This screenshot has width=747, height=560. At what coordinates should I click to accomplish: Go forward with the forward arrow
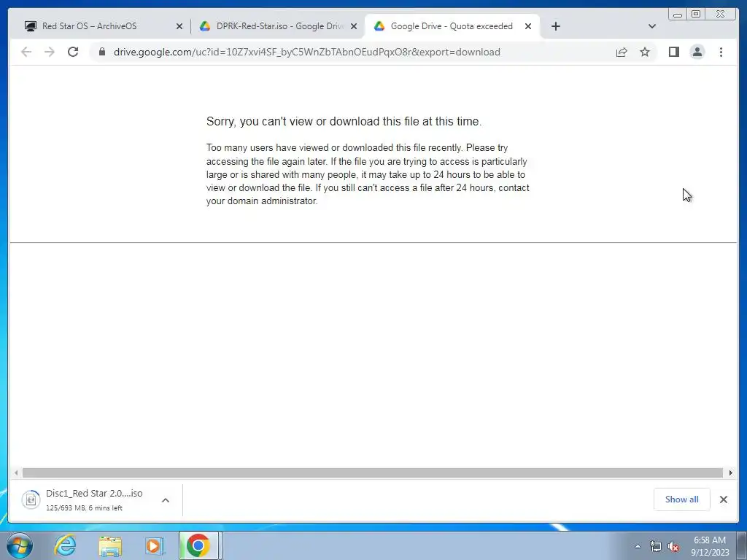click(x=50, y=52)
